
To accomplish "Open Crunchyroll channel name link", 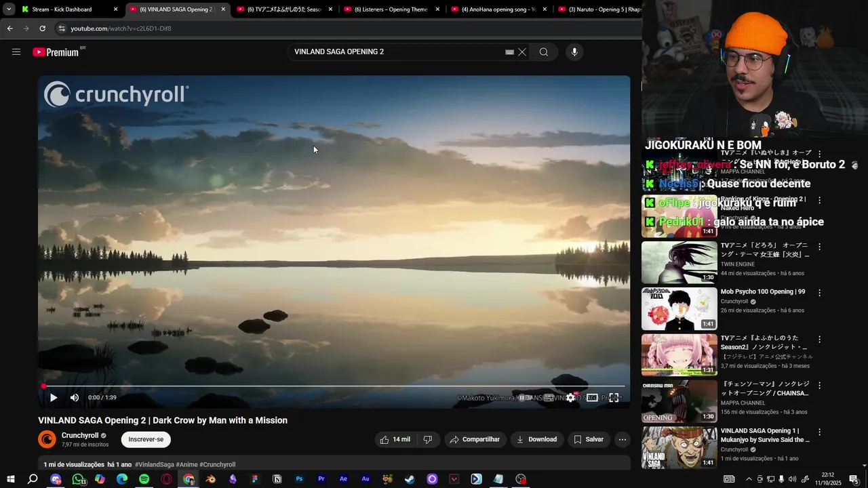I will click(80, 436).
